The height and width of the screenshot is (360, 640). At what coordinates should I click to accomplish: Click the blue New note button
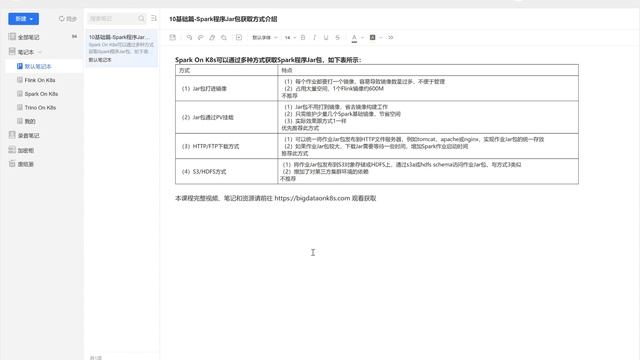click(x=24, y=19)
